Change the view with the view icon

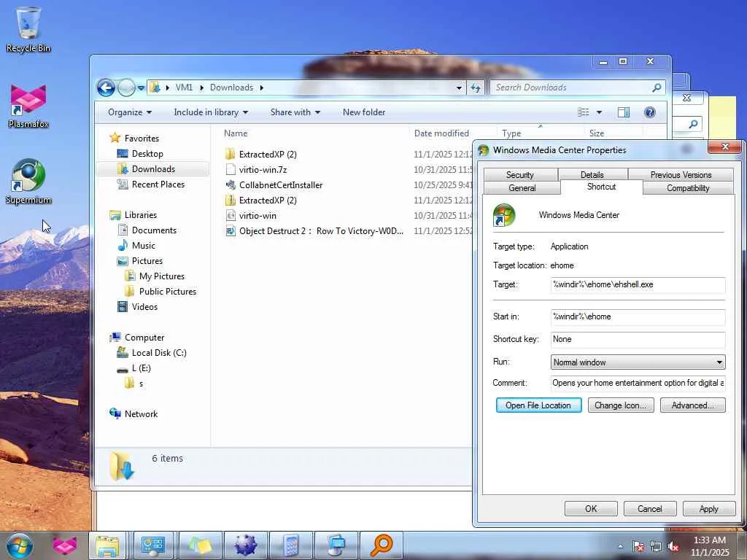(583, 112)
